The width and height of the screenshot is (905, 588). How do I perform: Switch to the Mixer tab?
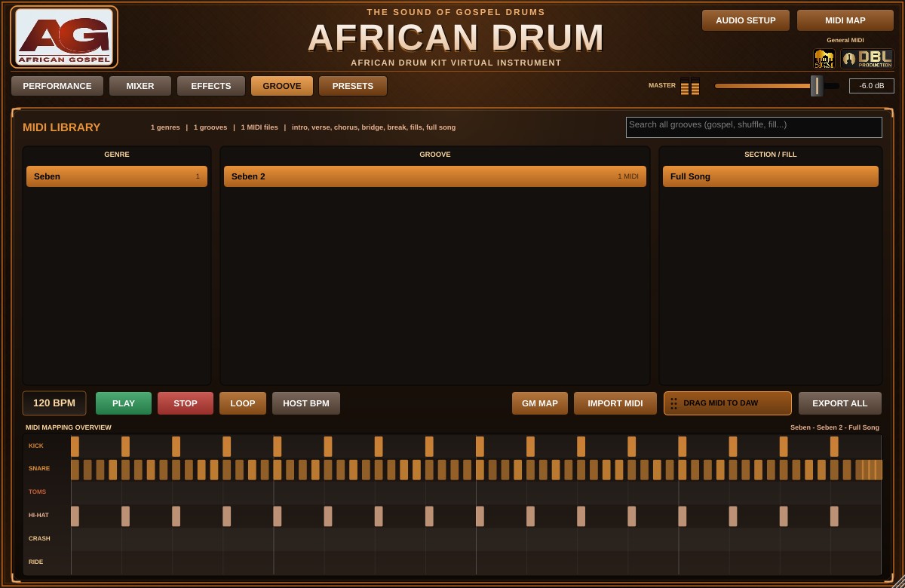[x=140, y=86]
